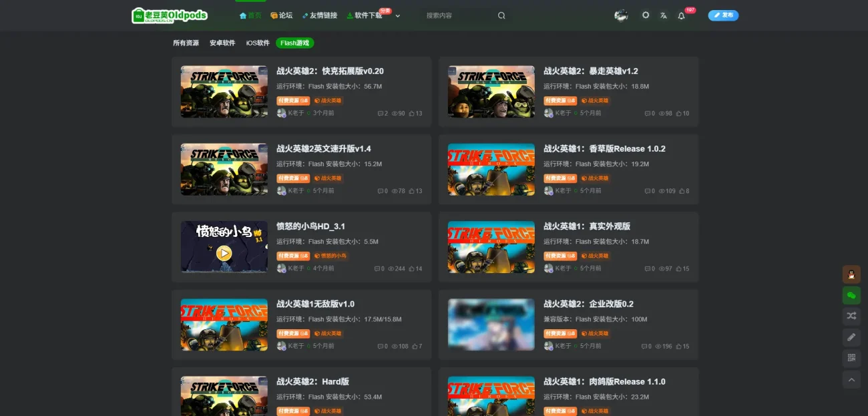This screenshot has height=416, width=868.
Task: Click the back-to-top arrow sidebar icon
Action: click(851, 379)
